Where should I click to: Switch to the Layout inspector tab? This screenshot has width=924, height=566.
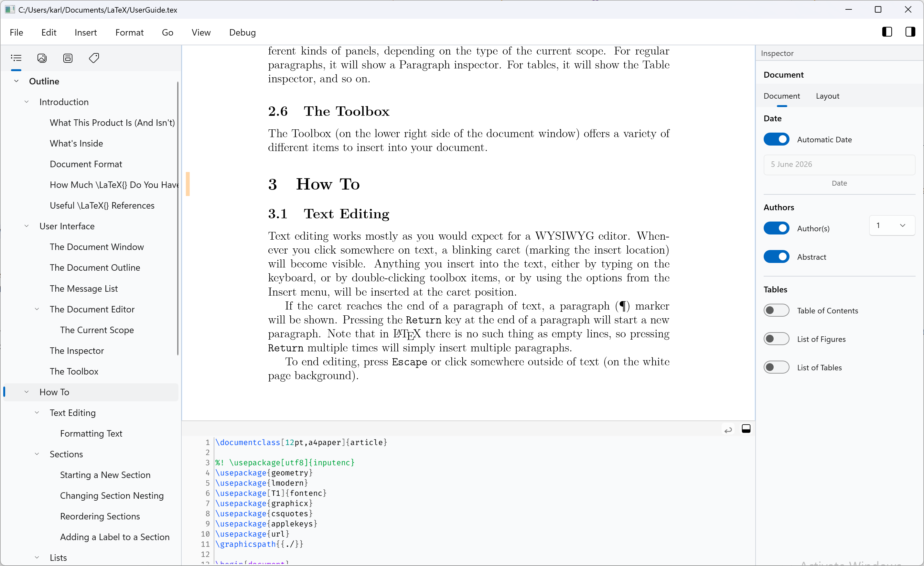tap(827, 96)
